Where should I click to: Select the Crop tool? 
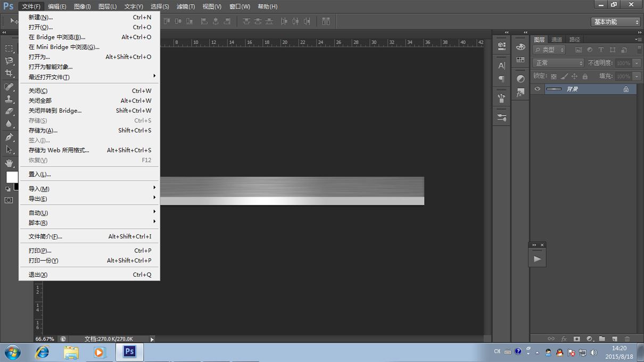tap(9, 73)
